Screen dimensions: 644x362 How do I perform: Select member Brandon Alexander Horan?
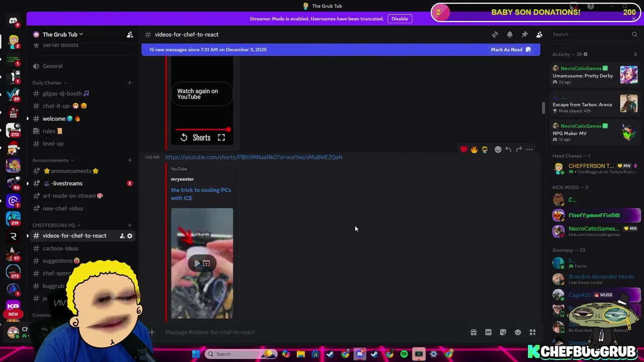[x=596, y=279]
